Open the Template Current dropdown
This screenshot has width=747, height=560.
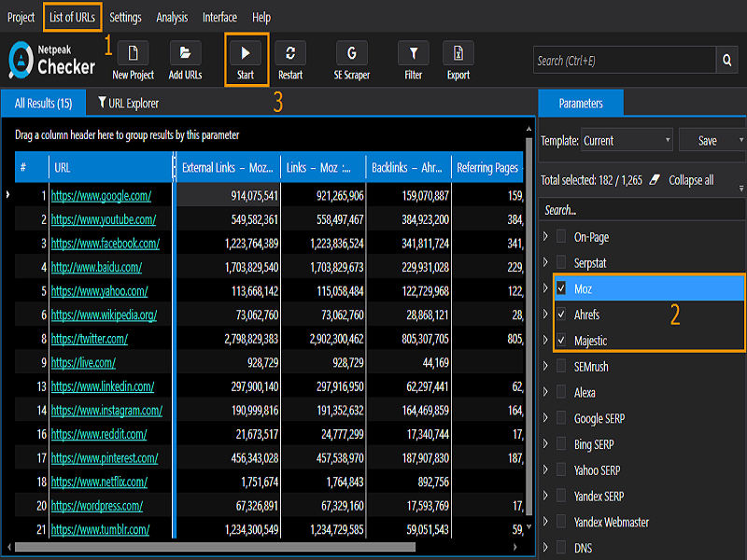click(627, 140)
